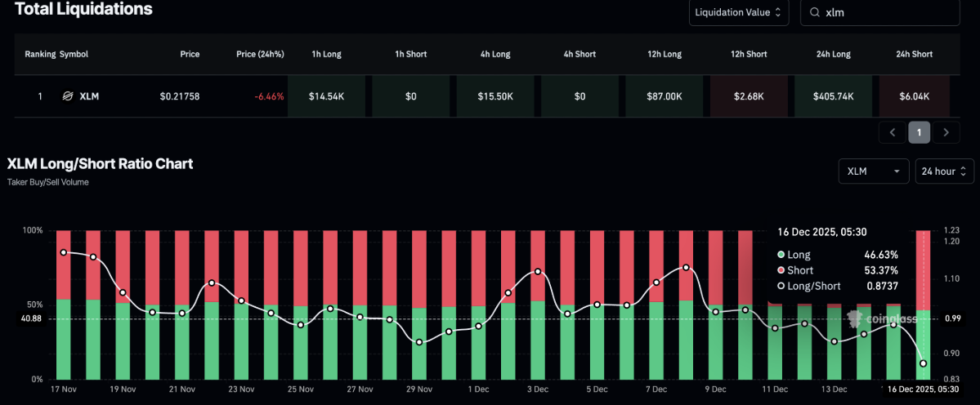Click the red Short legend dot
This screenshot has width=980, height=405.
781,270
